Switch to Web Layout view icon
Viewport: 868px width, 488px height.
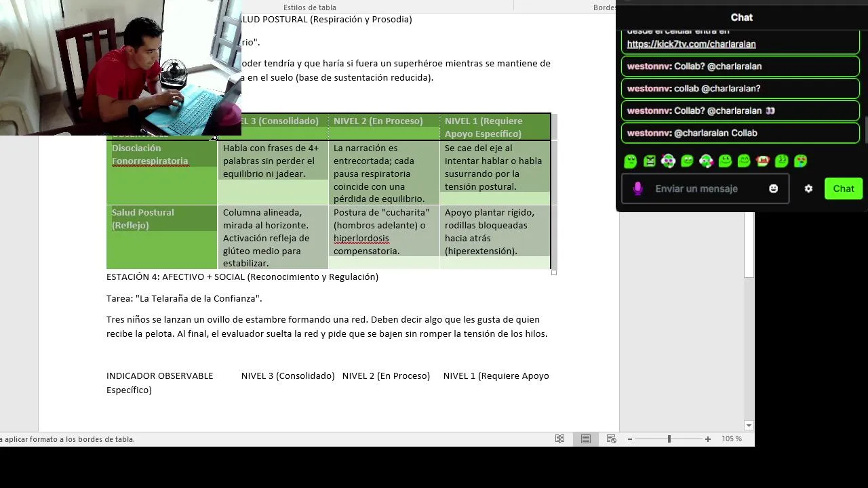[612, 439]
